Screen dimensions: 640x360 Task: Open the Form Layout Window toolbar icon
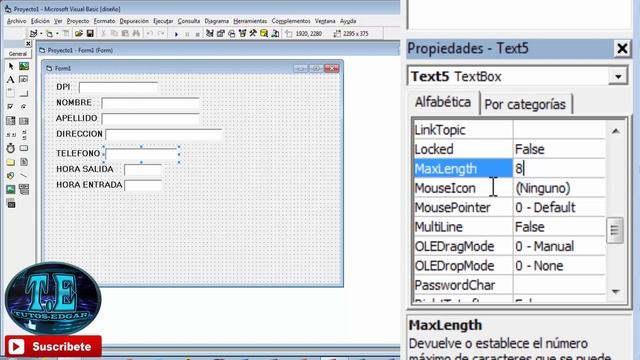pos(232,33)
